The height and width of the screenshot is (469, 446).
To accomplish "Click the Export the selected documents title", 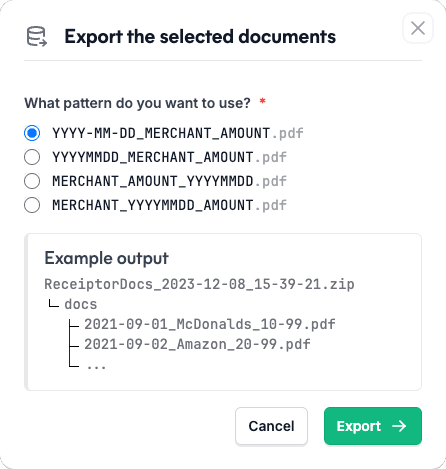I will (200, 36).
